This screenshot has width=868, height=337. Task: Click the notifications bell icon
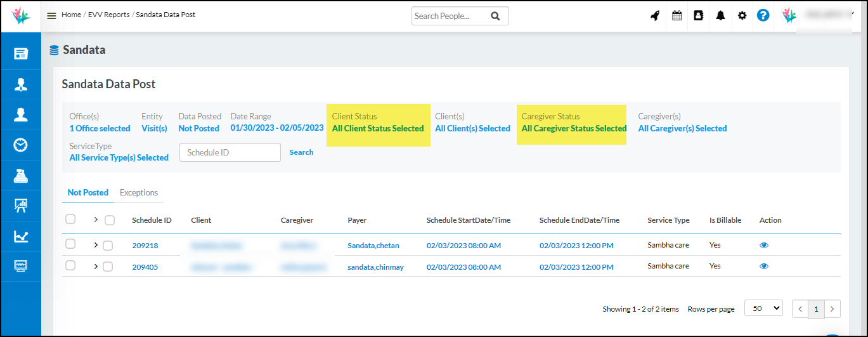720,16
